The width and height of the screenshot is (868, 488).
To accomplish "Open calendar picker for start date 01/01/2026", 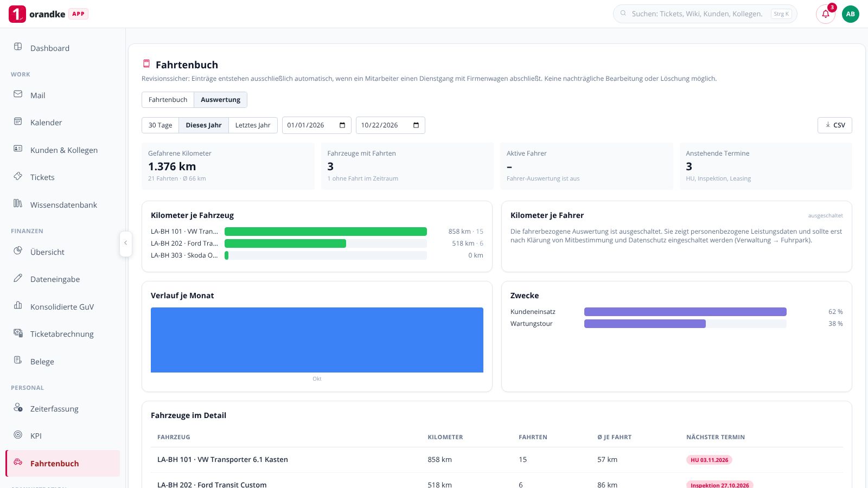I will pyautogui.click(x=342, y=125).
